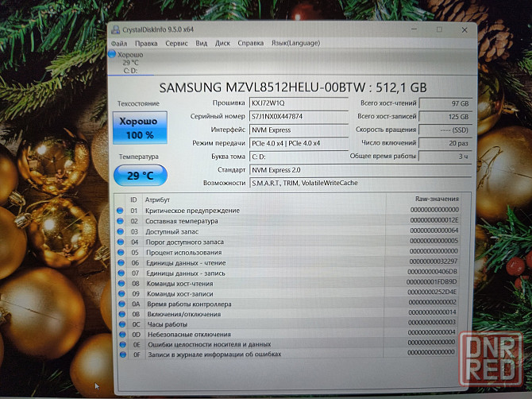Click raw value 0000000252D4E
Image resolution: width=532 pixels, height=399 pixels.
click(x=432, y=292)
